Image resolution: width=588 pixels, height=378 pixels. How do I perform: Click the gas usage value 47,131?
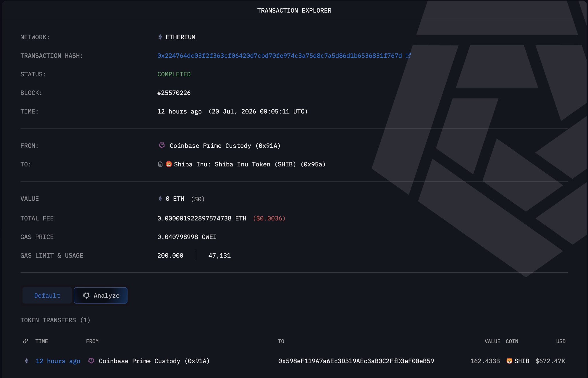219,256
